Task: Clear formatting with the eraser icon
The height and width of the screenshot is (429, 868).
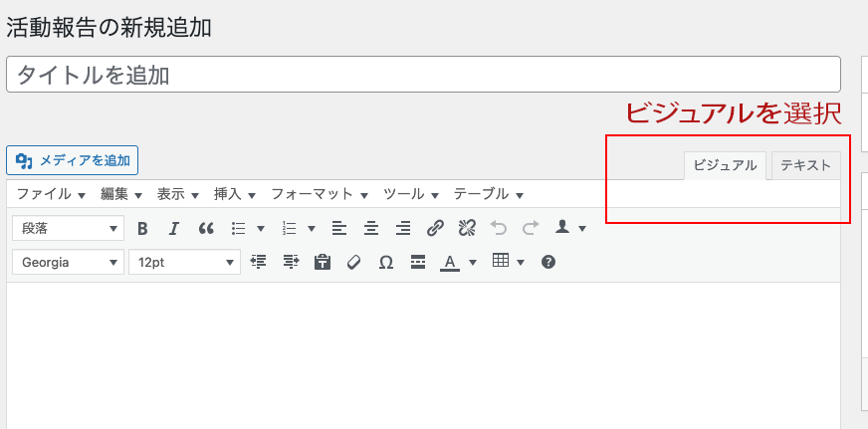Action: tap(353, 262)
